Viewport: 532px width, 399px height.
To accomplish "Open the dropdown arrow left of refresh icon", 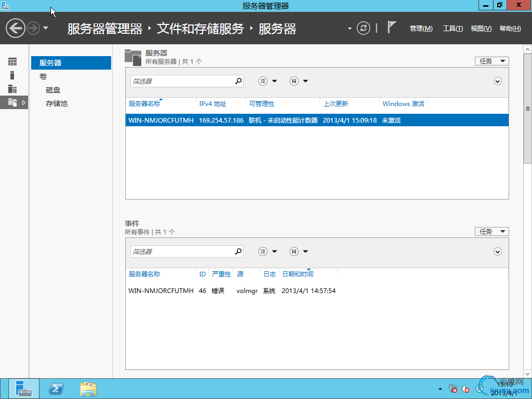I will 350,29.
